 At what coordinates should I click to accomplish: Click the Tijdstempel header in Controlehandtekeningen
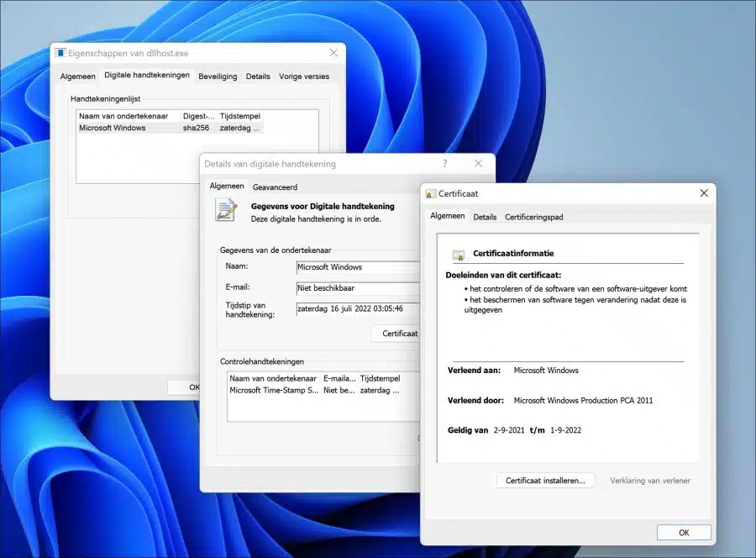(x=380, y=379)
